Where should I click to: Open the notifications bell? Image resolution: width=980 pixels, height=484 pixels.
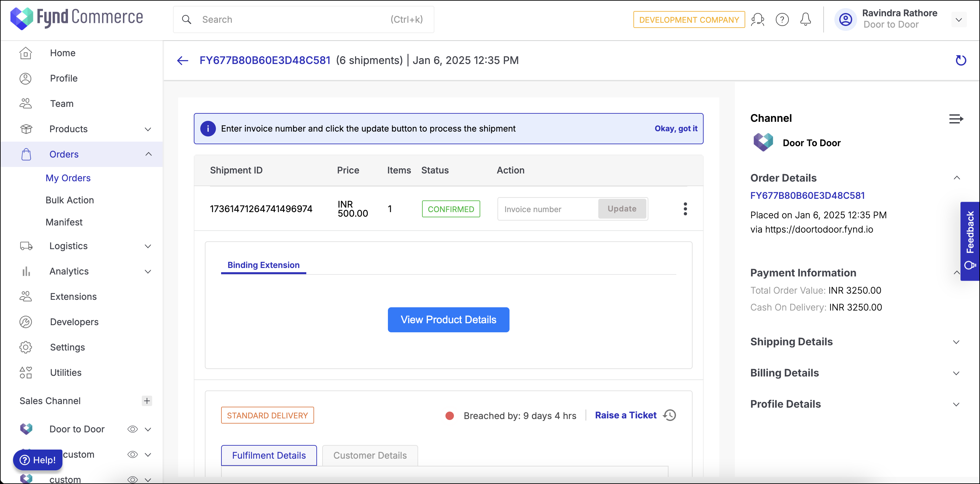(805, 19)
